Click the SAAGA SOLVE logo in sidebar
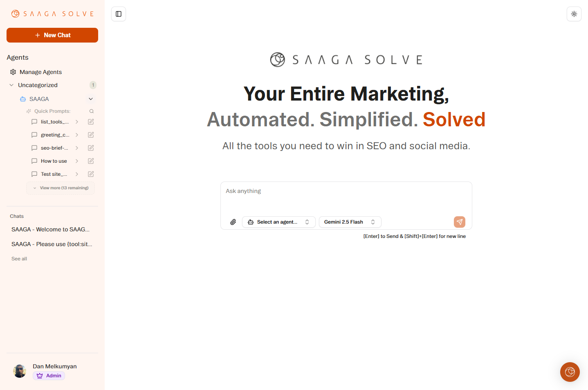Screen dimensions: 588x390 point(52,13)
